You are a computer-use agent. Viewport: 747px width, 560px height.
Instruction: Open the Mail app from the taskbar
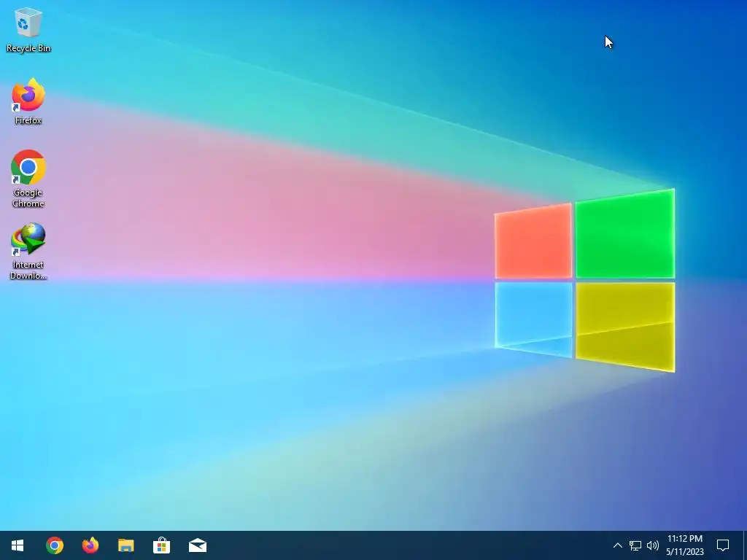tap(197, 545)
